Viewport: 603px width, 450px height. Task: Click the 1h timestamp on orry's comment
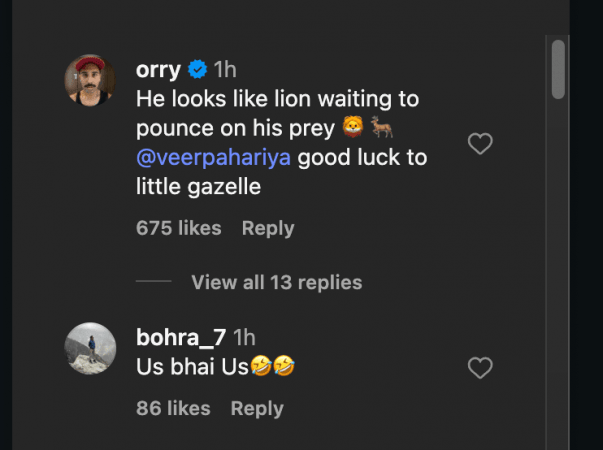tap(225, 70)
